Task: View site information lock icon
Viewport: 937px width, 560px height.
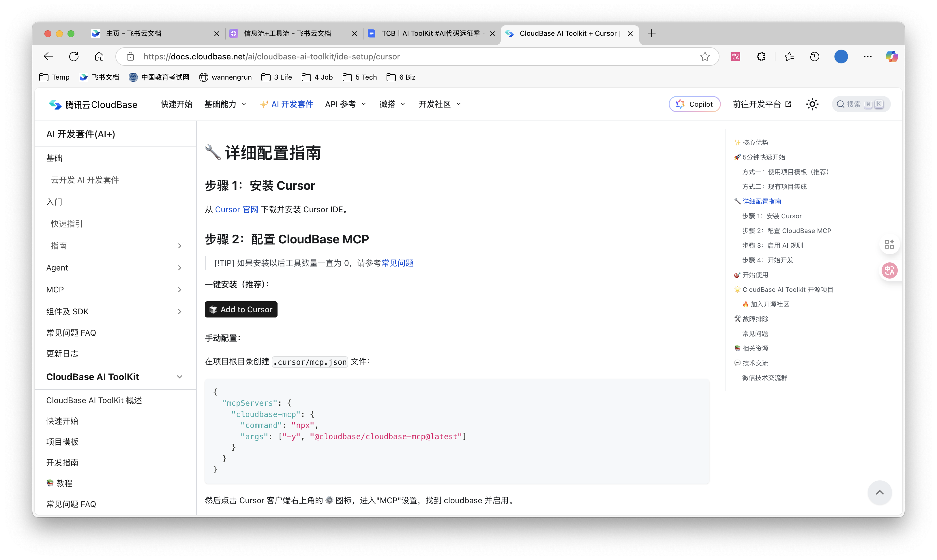Action: 130,57
